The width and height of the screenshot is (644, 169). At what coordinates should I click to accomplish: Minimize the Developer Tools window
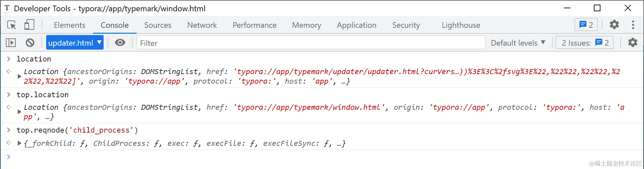coord(567,8)
